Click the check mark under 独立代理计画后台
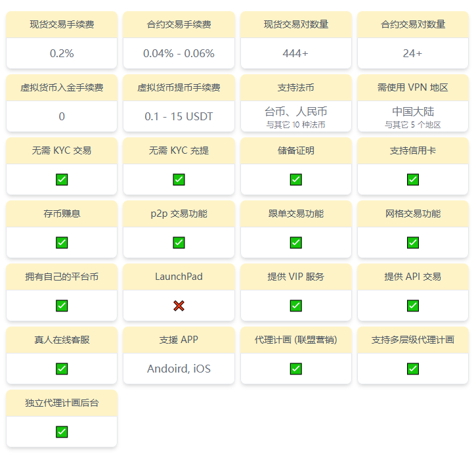 [62, 432]
